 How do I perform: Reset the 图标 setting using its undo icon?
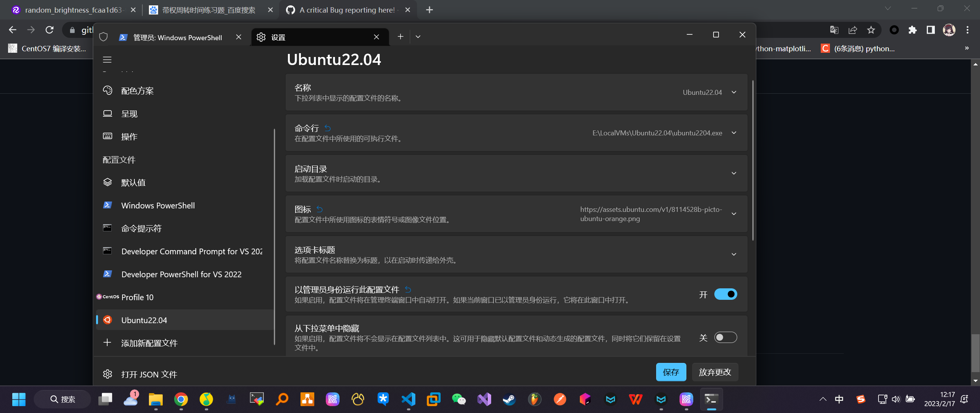point(320,209)
